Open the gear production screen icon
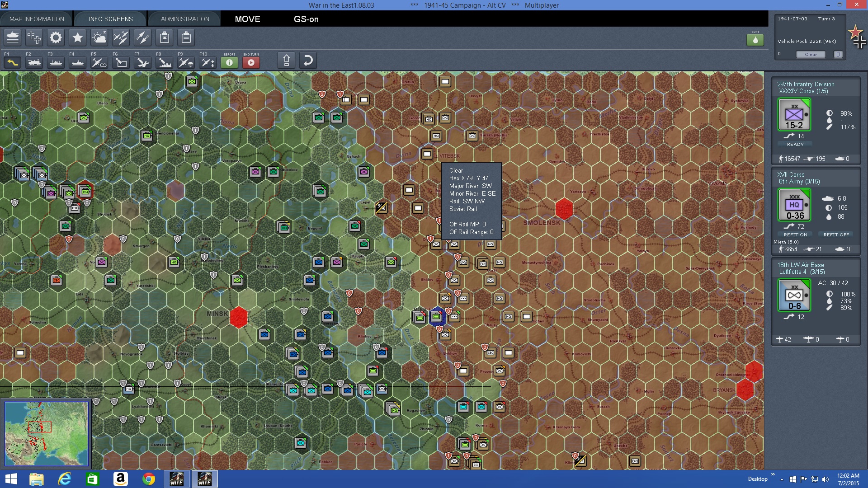Viewport: 868px width, 488px height. click(x=56, y=38)
